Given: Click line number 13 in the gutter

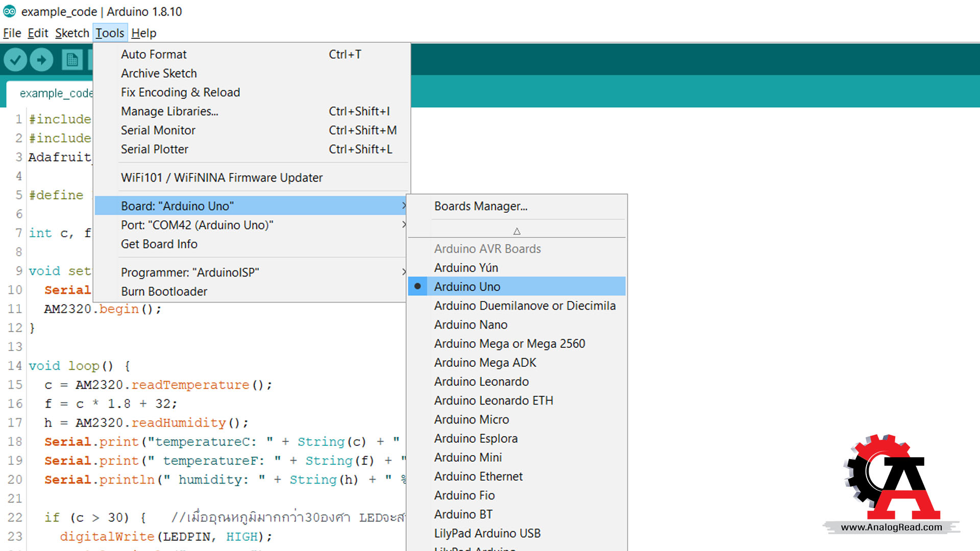Looking at the screenshot, I should [x=15, y=347].
